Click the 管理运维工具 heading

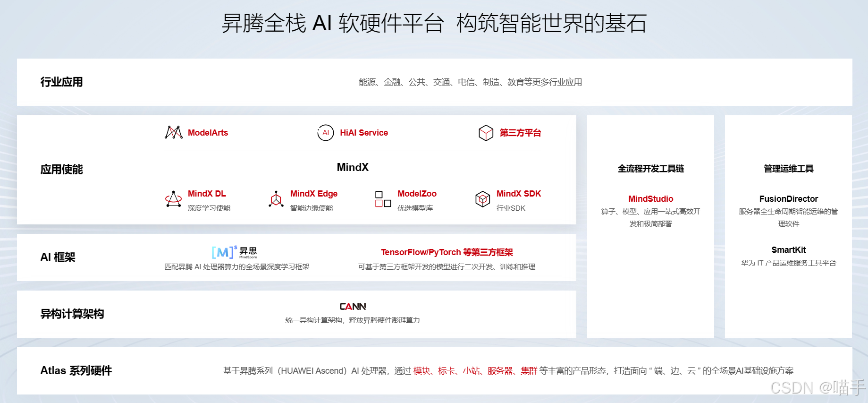[x=789, y=169]
